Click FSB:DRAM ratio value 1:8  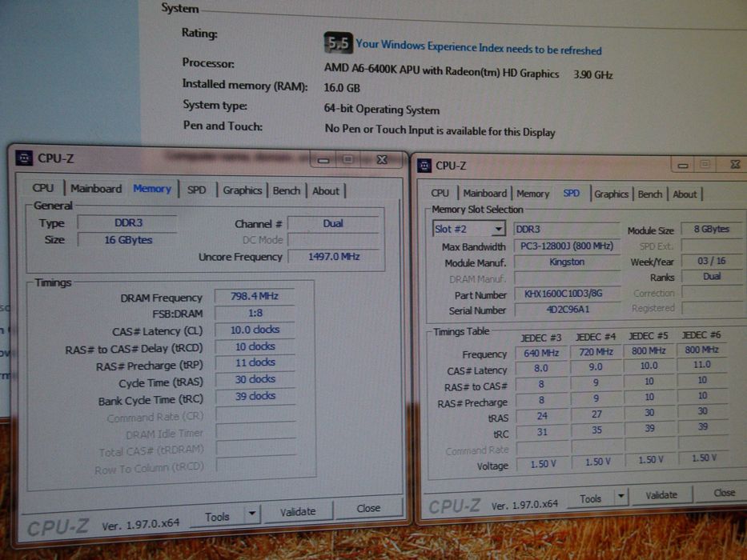(x=255, y=314)
